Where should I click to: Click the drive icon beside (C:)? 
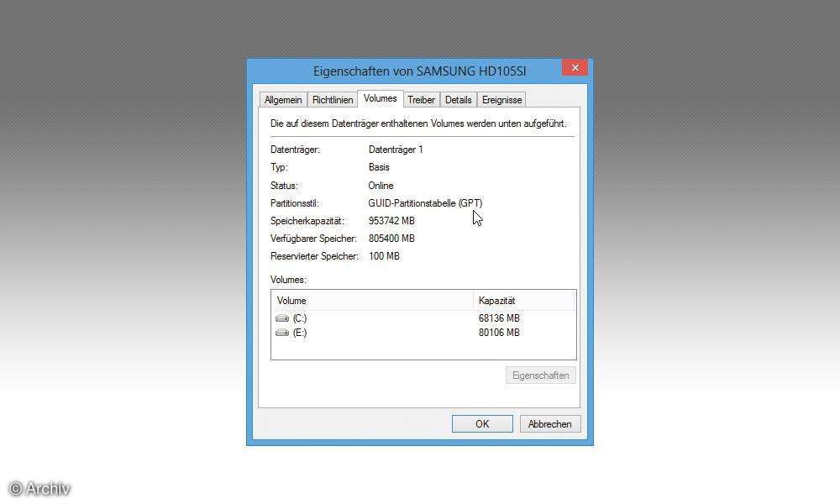click(x=281, y=318)
